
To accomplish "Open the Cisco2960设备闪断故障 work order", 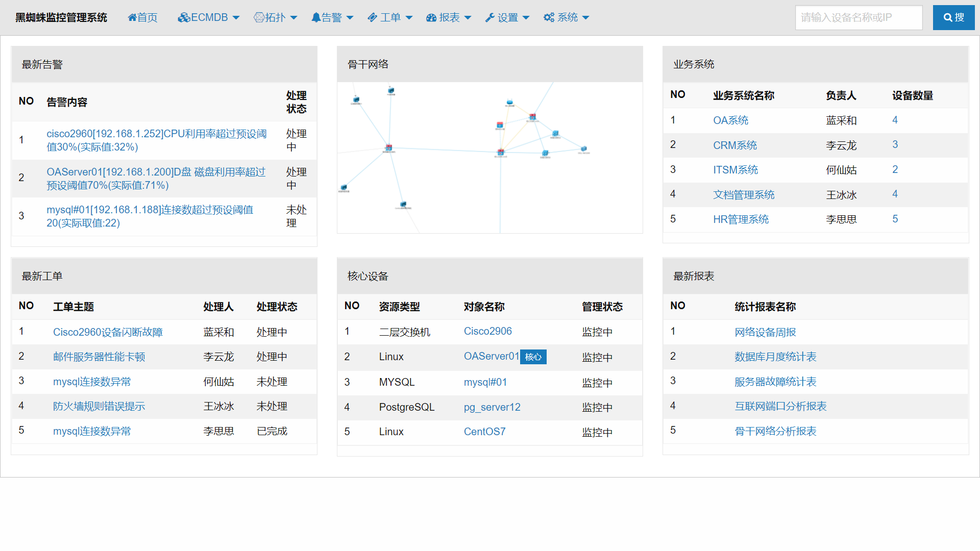I will [108, 332].
